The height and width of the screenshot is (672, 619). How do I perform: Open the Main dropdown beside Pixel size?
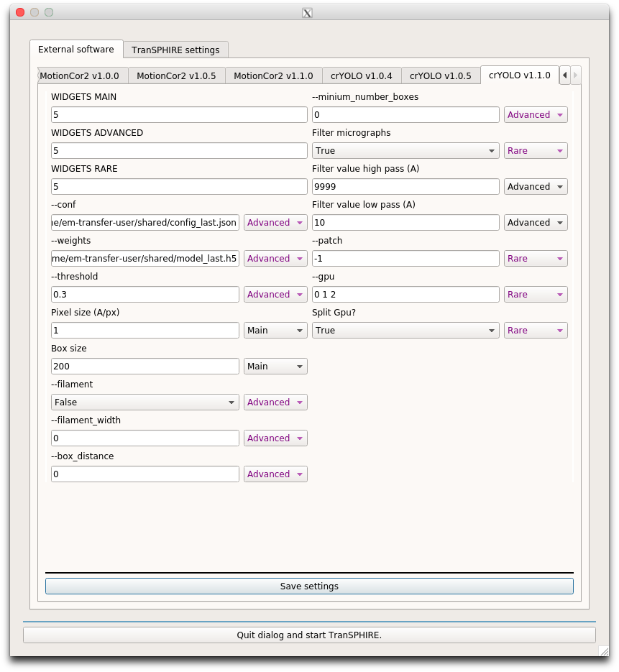275,330
